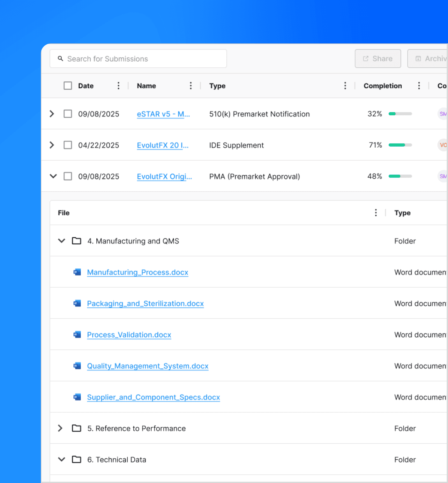Expand the eSTAR v5 submission row

pos(52,114)
